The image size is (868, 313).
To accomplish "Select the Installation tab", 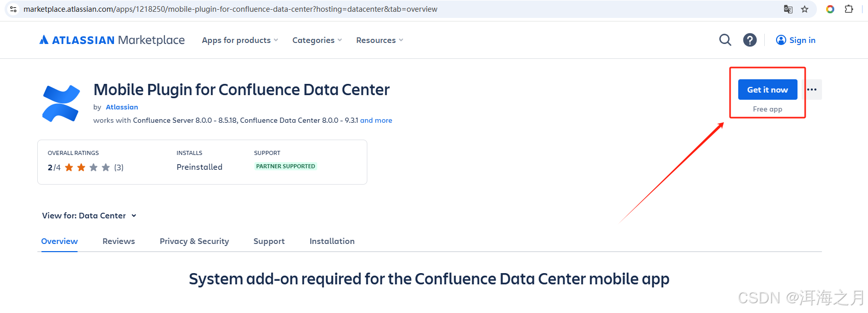I will [x=332, y=241].
